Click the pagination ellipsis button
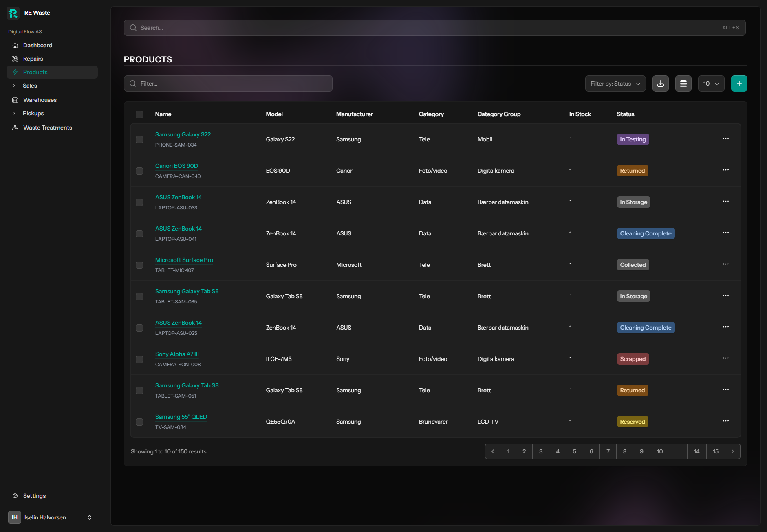767x532 pixels. coord(678,451)
